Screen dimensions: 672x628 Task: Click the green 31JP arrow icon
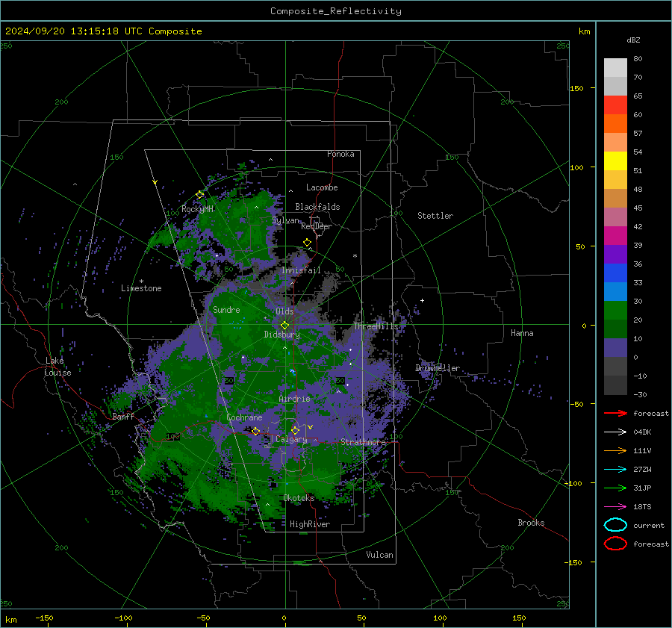(615, 488)
